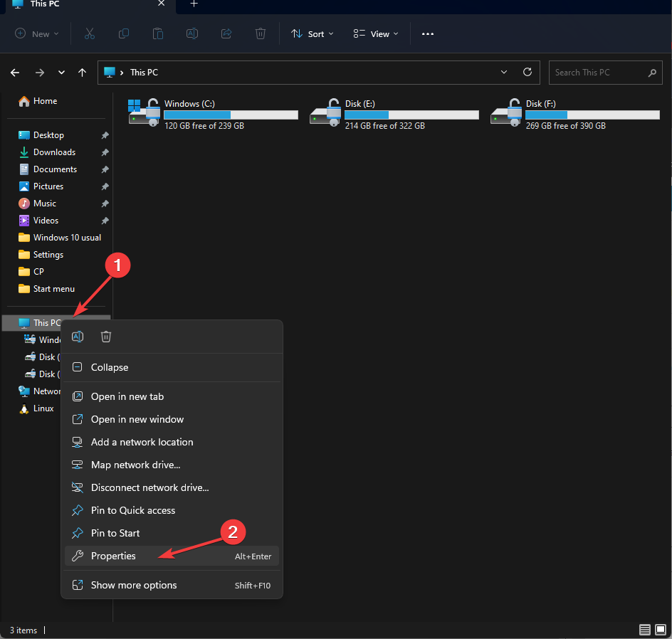The width and height of the screenshot is (672, 639).
Task: Click the breadcrumb chevron before This PC
Action: (122, 73)
